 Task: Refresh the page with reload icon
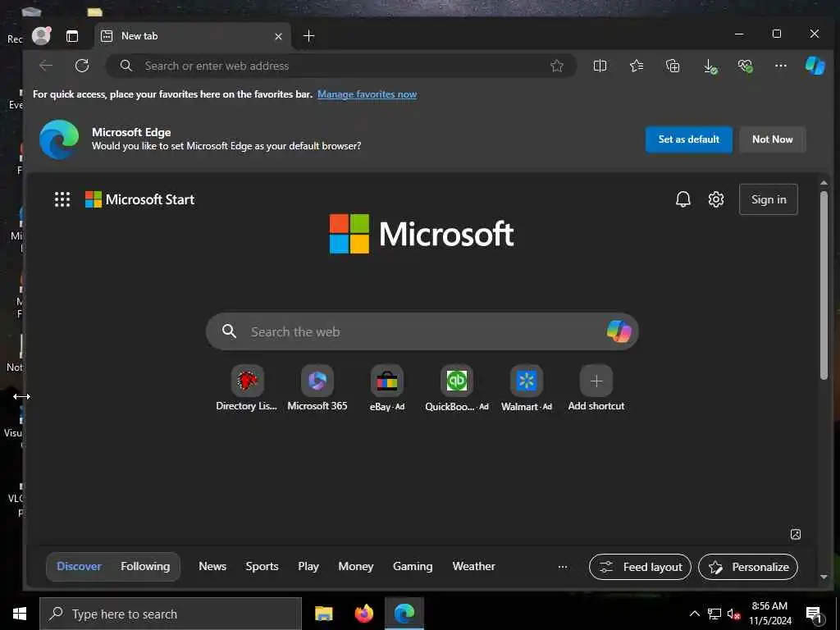(82, 66)
